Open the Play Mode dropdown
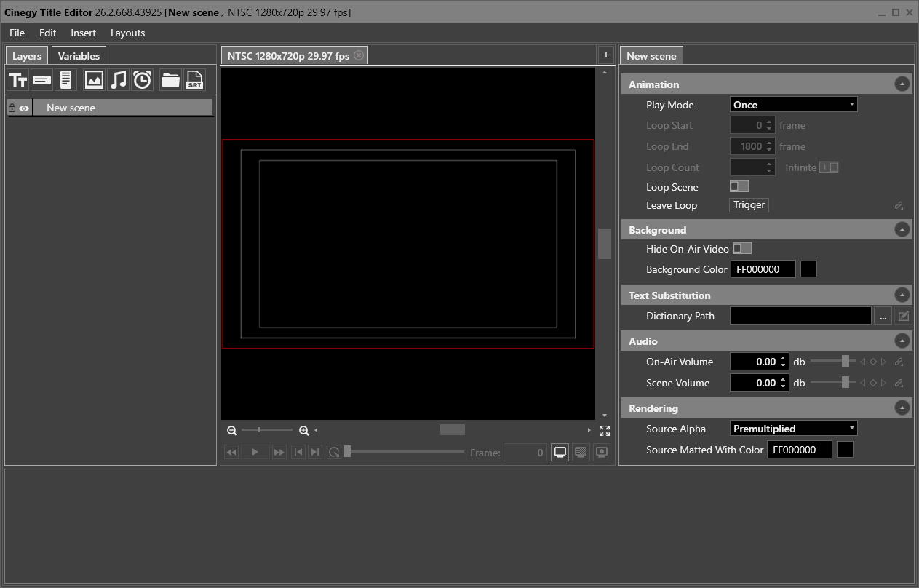The width and height of the screenshot is (919, 588). (793, 105)
